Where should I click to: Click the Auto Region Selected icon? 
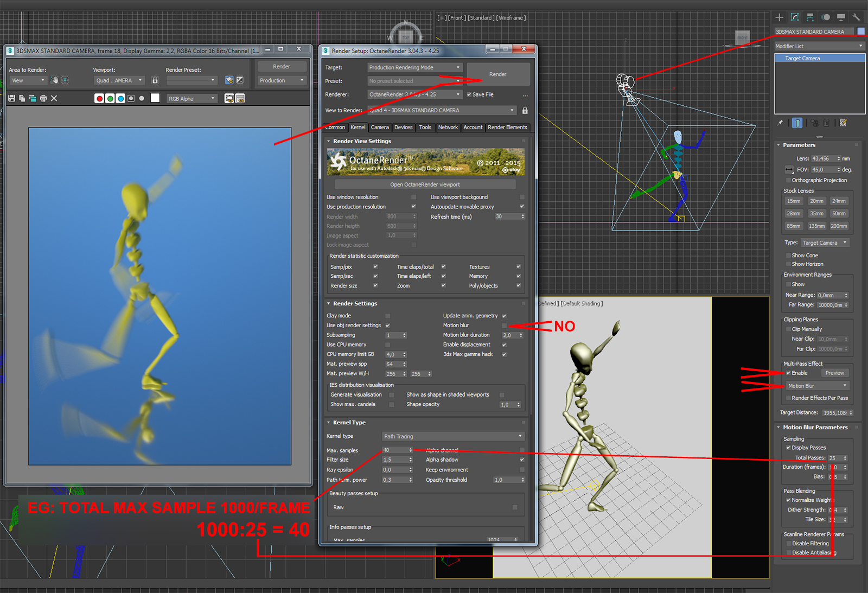pyautogui.click(x=65, y=80)
